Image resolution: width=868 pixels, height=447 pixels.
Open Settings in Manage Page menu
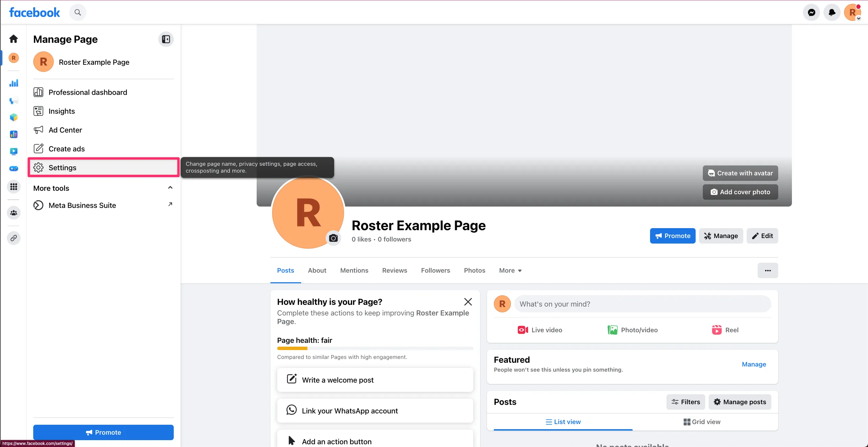pos(103,167)
